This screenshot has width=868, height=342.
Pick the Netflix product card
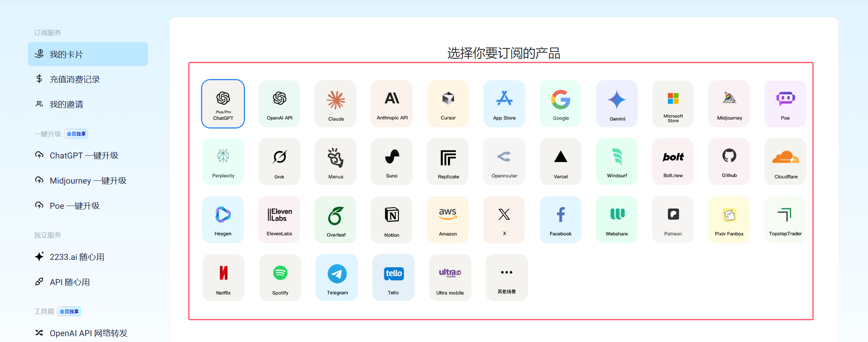coord(223,278)
